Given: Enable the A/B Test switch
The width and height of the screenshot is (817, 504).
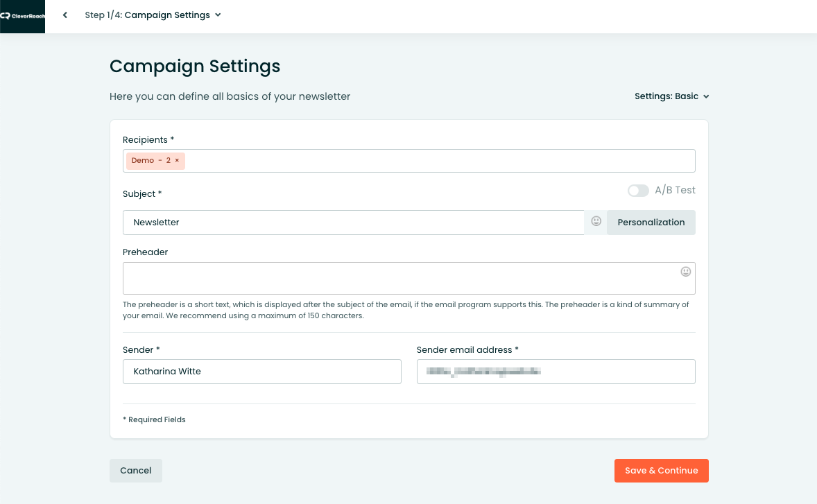Looking at the screenshot, I should tap(638, 190).
